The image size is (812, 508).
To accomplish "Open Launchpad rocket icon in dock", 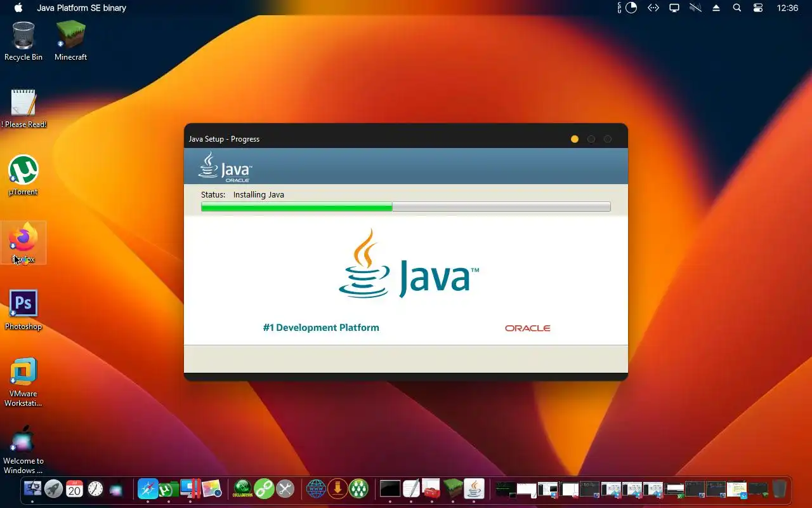I will point(53,488).
